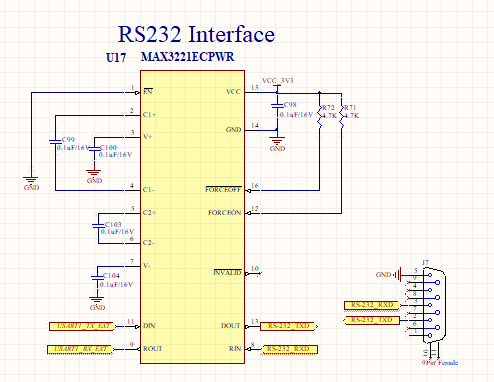The height and width of the screenshot is (382, 494).
Task: Click the R72 4.7K value text
Action: [x=330, y=116]
